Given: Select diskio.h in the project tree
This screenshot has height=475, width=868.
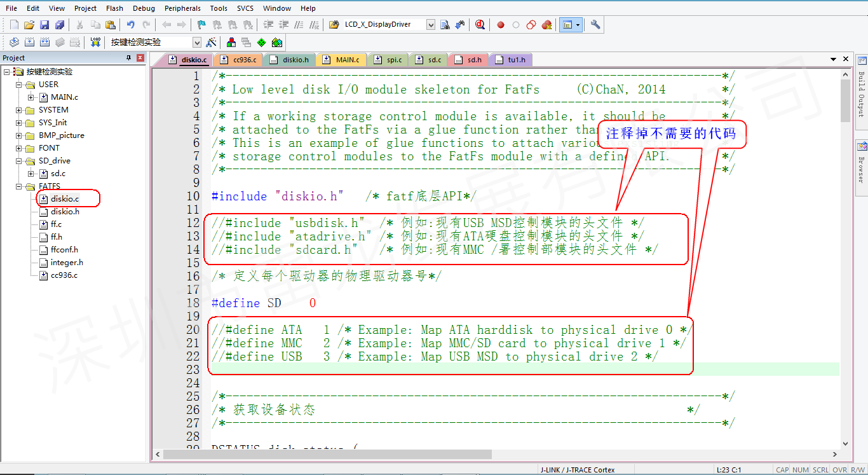Looking at the screenshot, I should pos(65,212).
